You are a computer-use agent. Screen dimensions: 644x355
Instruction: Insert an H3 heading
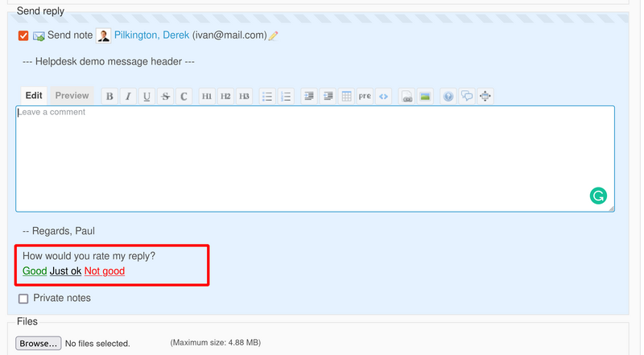click(x=244, y=97)
